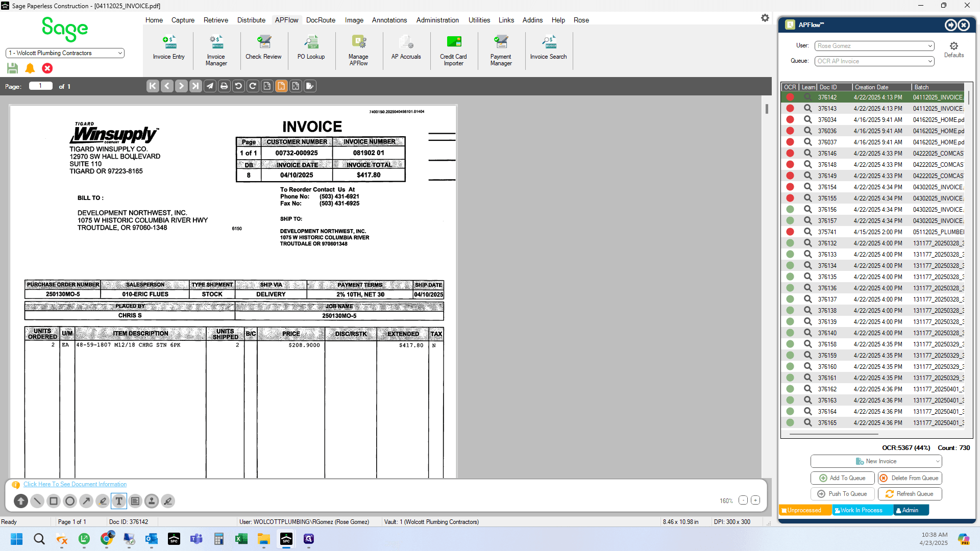
Task: Select the ellipse annotation tool
Action: 70,501
